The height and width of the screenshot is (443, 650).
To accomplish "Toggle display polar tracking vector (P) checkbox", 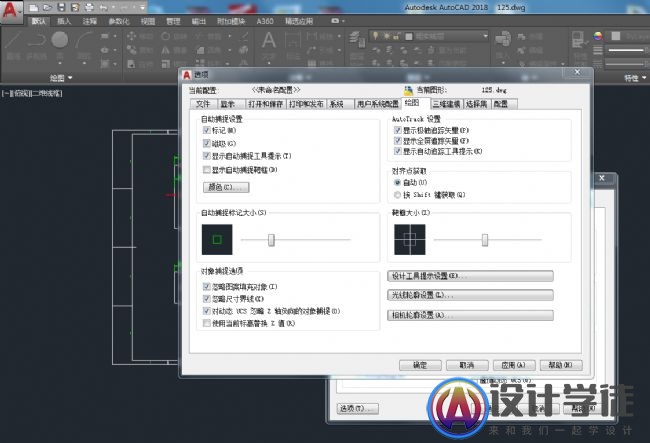I will [x=398, y=130].
